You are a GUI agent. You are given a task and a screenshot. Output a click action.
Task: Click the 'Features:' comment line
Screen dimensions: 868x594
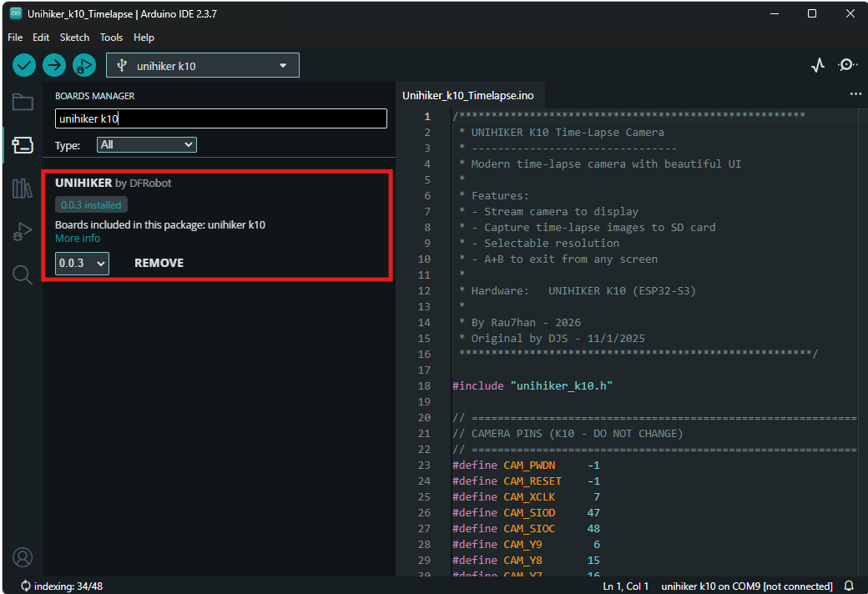494,195
